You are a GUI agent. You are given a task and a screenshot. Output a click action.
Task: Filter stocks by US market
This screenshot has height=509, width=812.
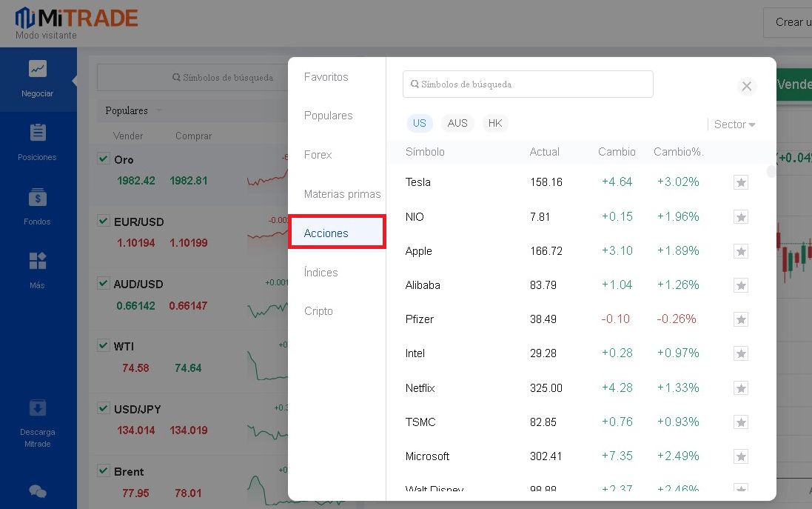pos(420,124)
